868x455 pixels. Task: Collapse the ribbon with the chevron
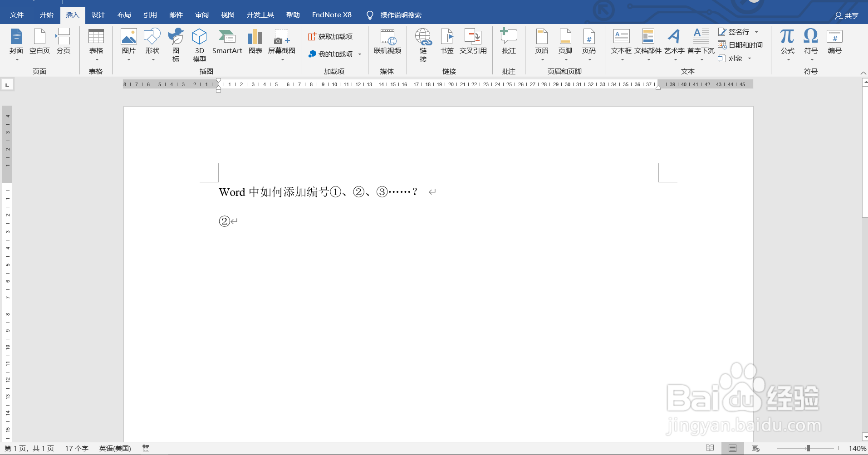[863, 73]
